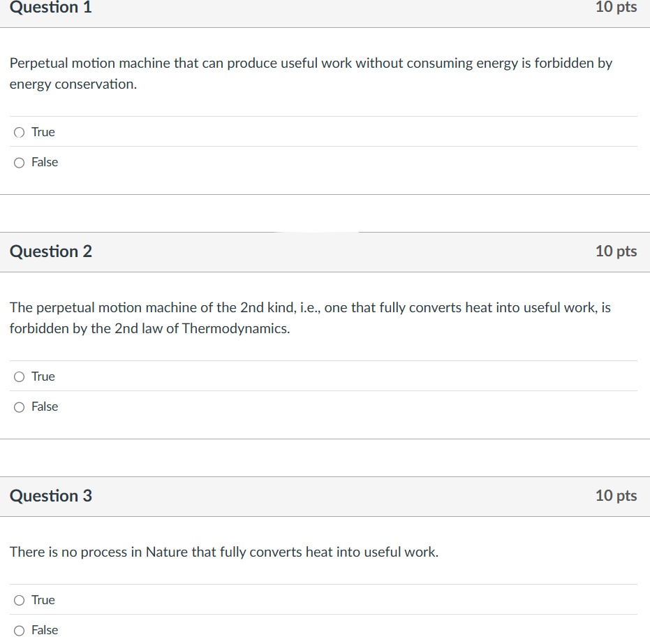Click the Question 1 header
Screen dimensions: 650x644
50,8
